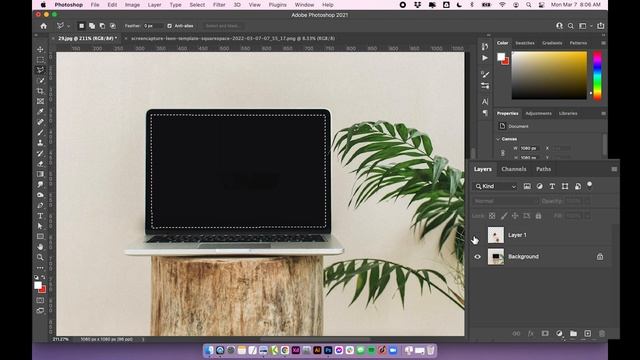Show Layer 1 visibility toggle
This screenshot has height=360, width=640.
pyautogui.click(x=478, y=236)
